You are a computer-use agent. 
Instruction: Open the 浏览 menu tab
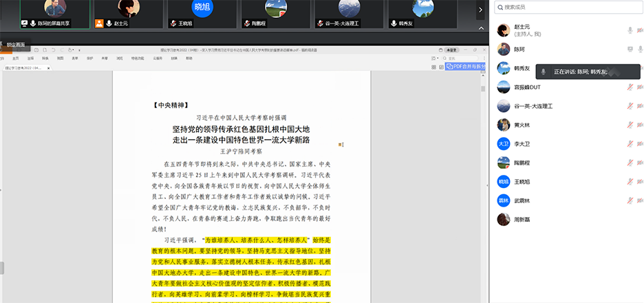(120, 59)
